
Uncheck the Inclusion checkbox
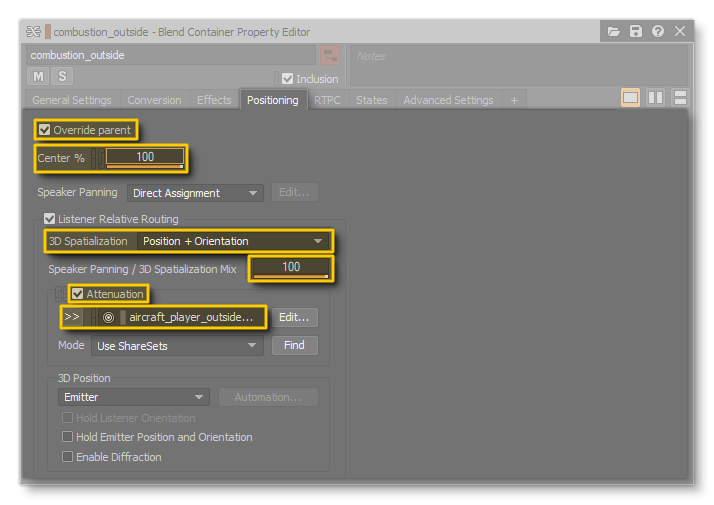(x=287, y=79)
